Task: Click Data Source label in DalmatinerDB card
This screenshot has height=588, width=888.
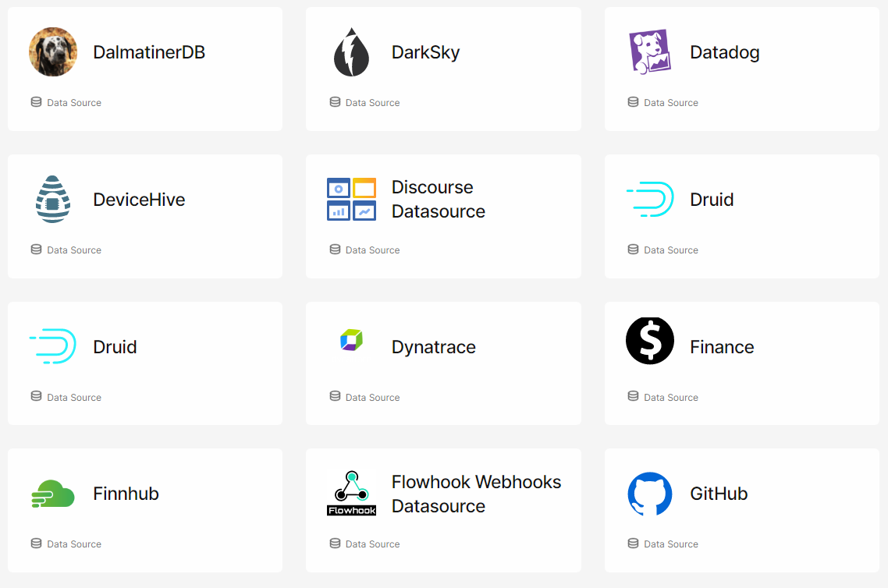Action: tap(74, 102)
